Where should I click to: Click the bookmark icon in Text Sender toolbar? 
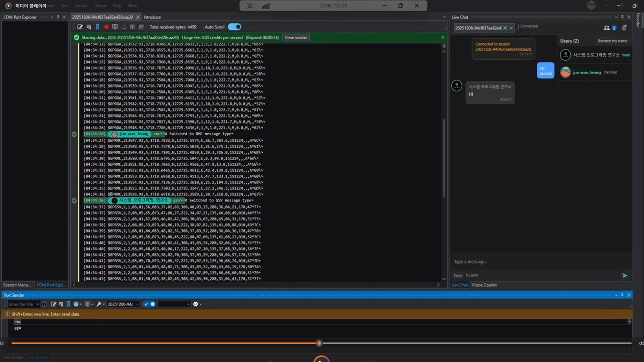coord(68,304)
